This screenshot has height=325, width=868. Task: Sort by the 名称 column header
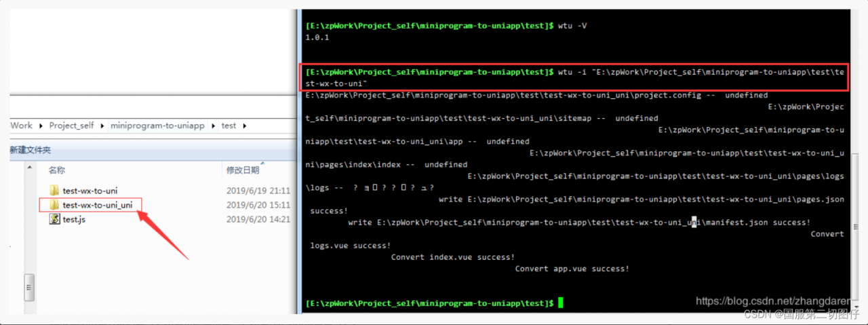[x=57, y=170]
